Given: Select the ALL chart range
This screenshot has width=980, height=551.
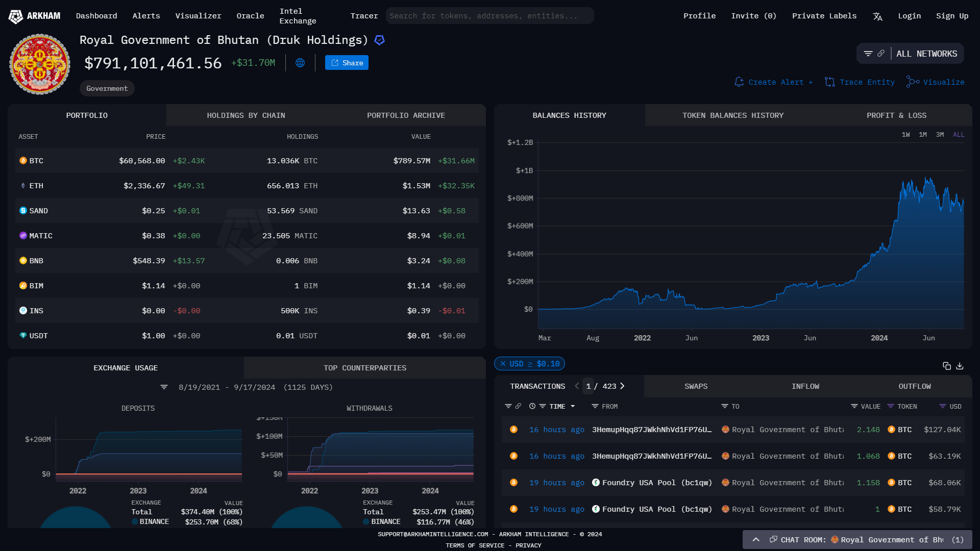Looking at the screenshot, I should tap(959, 135).
